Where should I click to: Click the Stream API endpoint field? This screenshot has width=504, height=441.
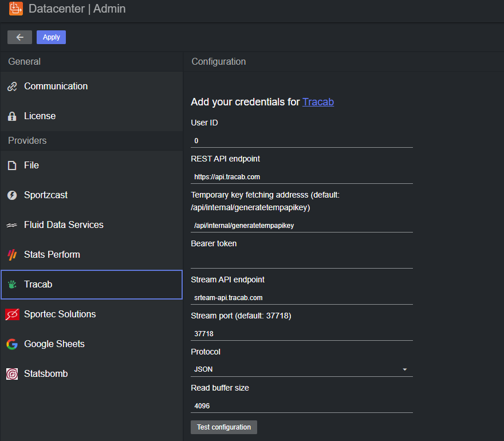(x=301, y=298)
